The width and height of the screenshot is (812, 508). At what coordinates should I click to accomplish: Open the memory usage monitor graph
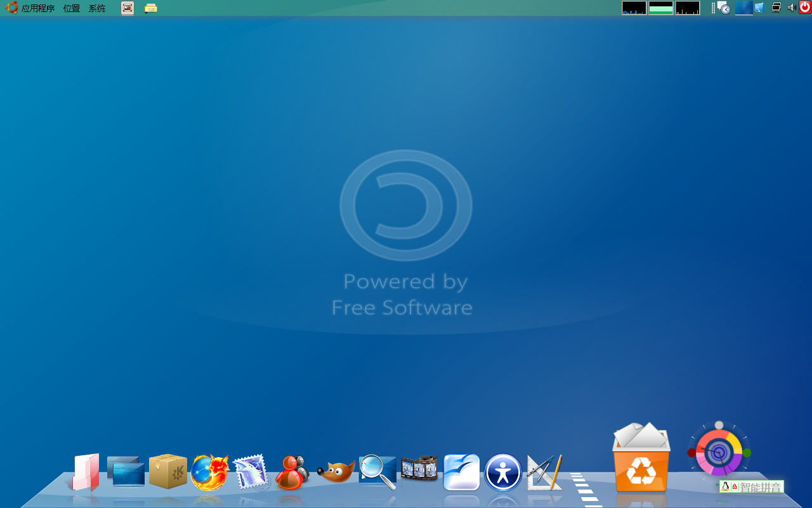pos(661,8)
